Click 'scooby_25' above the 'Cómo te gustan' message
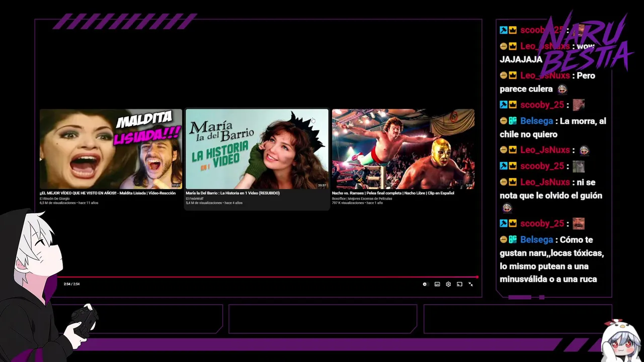This screenshot has width=644, height=362. [x=542, y=224]
